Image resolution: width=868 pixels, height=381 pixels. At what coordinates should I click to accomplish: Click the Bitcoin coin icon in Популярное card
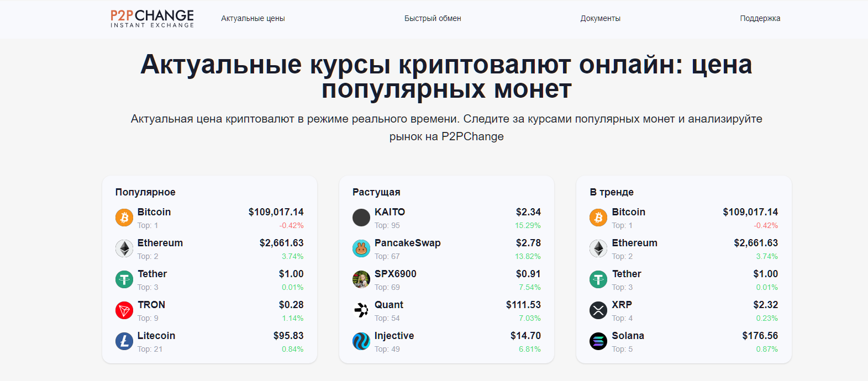tap(124, 218)
